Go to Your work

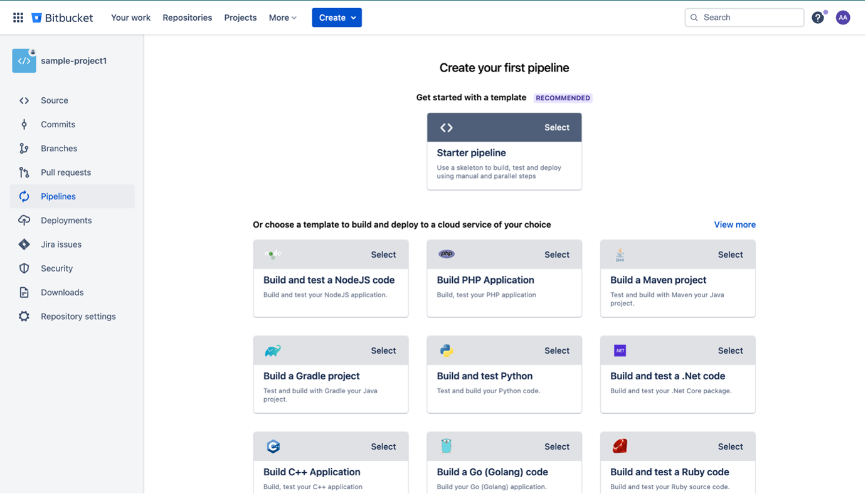(x=130, y=18)
